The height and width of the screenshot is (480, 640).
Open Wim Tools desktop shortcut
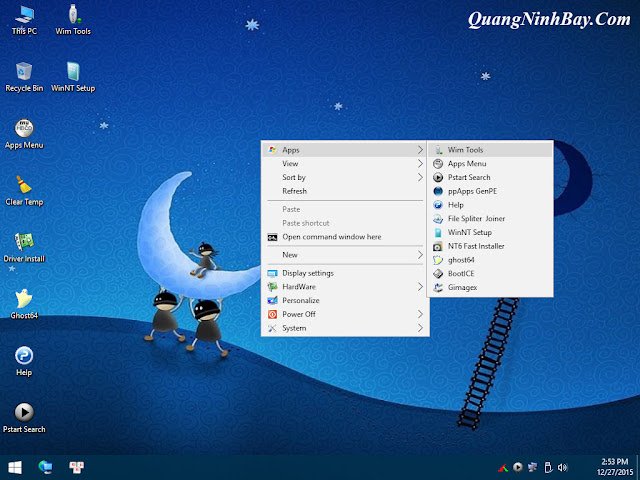tap(73, 20)
